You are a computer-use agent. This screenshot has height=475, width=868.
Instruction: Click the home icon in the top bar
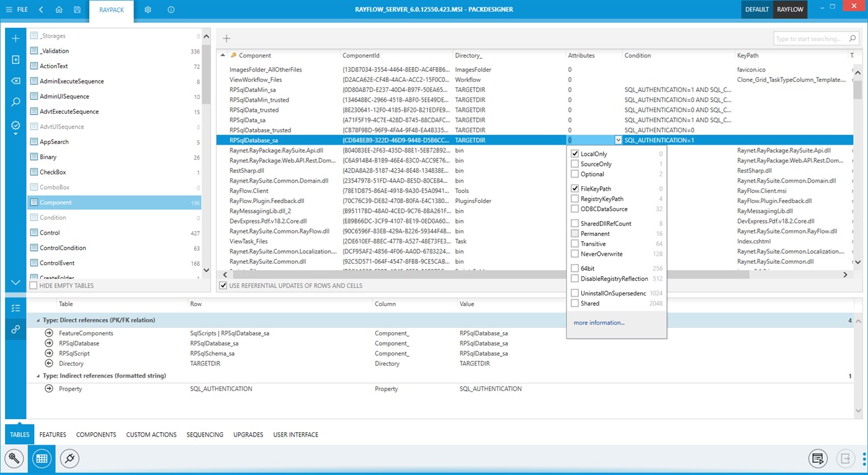pyautogui.click(x=59, y=9)
